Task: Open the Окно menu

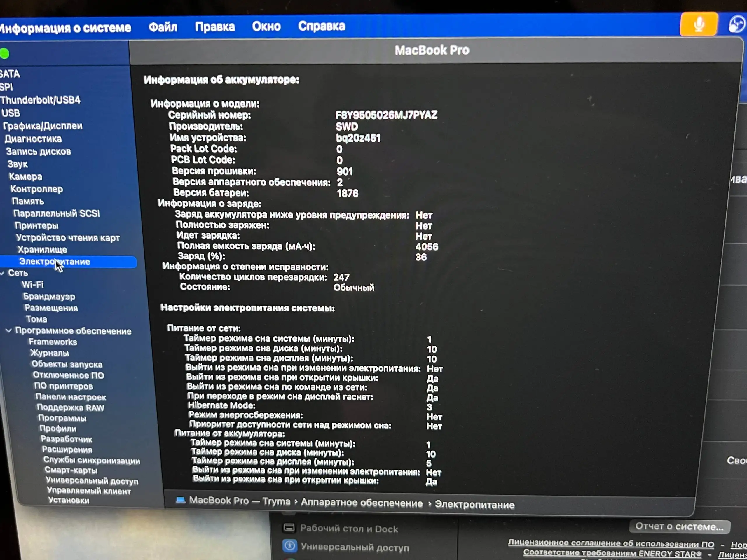Action: [266, 26]
